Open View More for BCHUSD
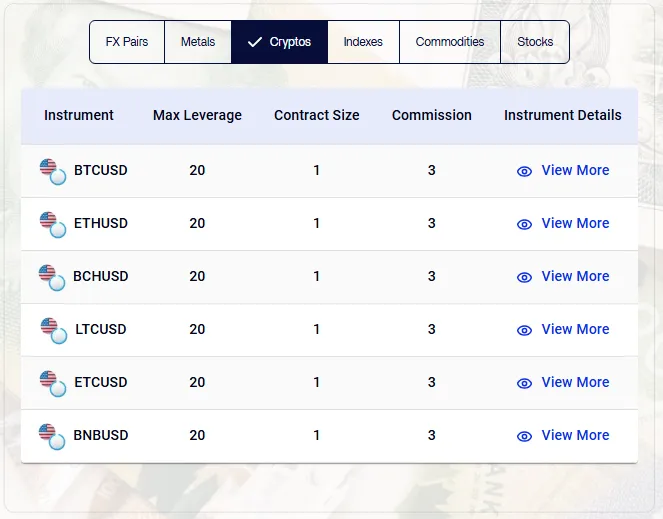Screen dimensions: 663x519 click(575, 276)
